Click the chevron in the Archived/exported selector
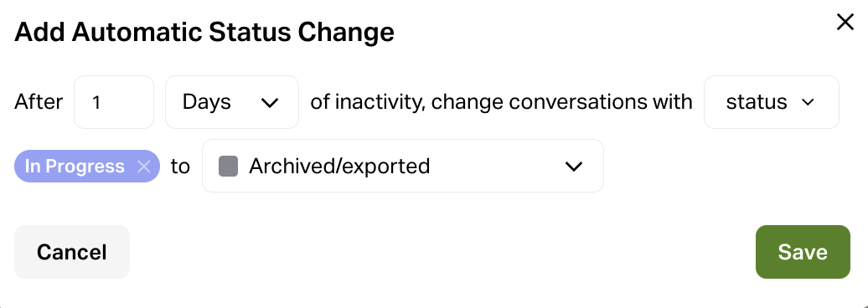This screenshot has height=308, width=868. point(573,166)
